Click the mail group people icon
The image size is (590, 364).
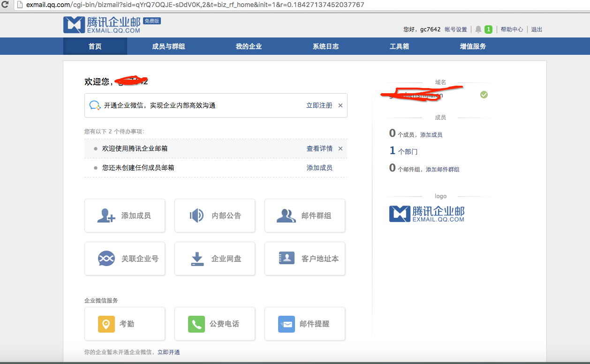[286, 215]
